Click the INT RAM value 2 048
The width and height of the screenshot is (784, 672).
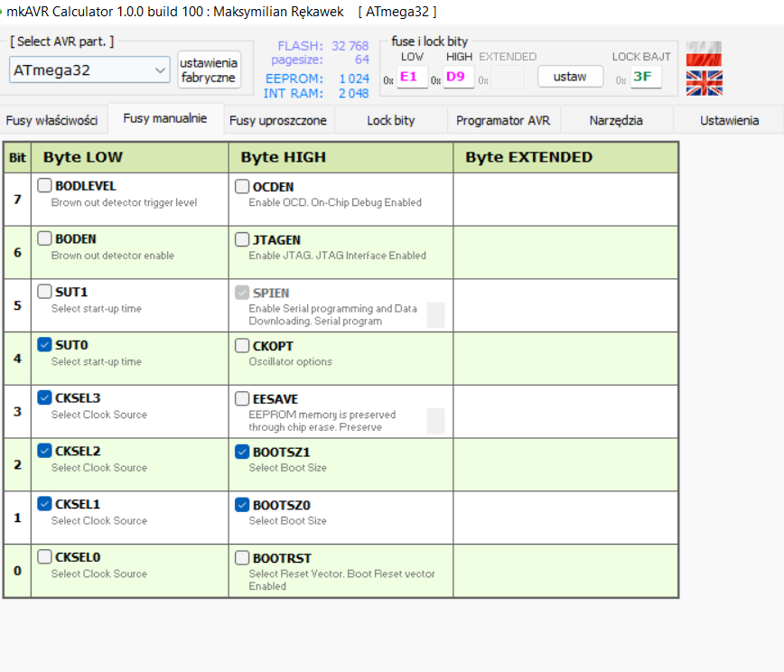tap(353, 94)
